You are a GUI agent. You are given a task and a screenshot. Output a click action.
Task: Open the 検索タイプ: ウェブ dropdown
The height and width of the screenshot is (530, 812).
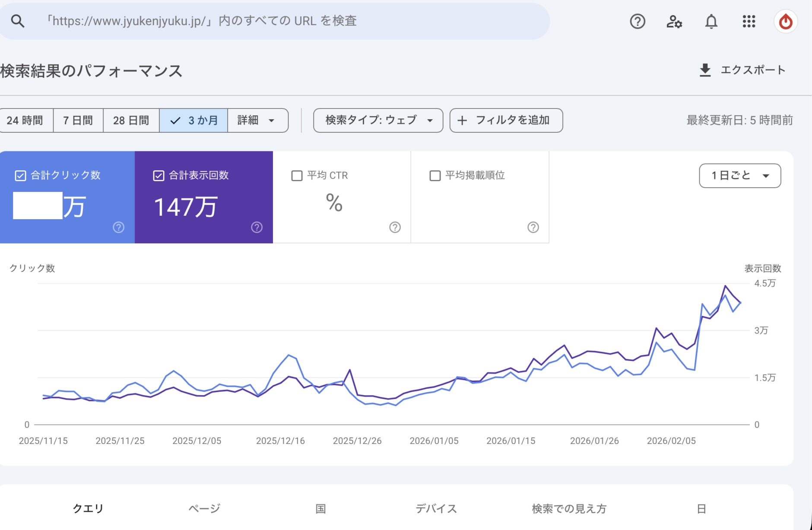(378, 120)
